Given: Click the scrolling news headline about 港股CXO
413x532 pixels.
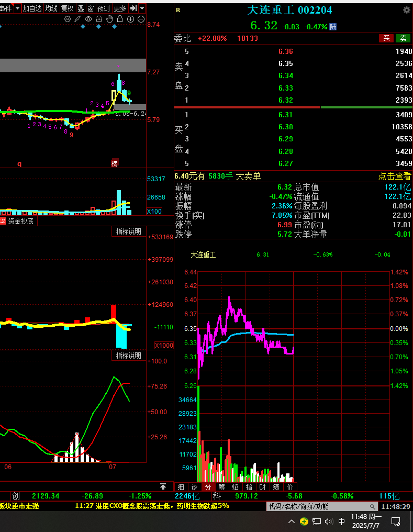Looking at the screenshot, I should tap(152, 506).
